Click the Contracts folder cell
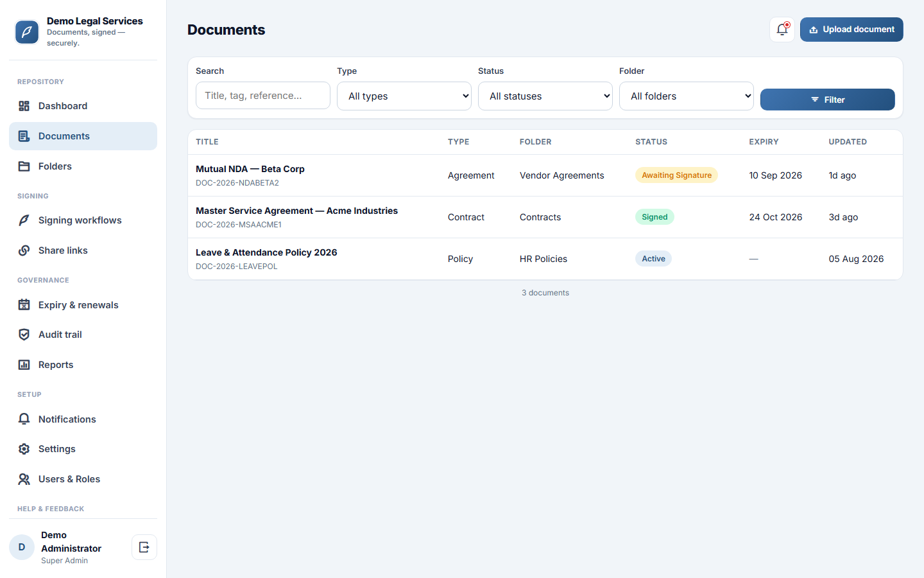The width and height of the screenshot is (924, 578). (x=540, y=217)
